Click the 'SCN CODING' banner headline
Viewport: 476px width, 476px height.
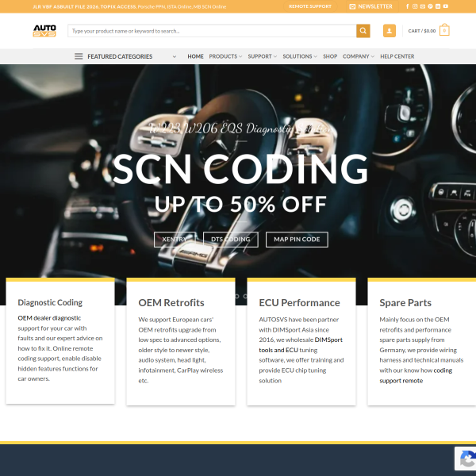[240, 169]
